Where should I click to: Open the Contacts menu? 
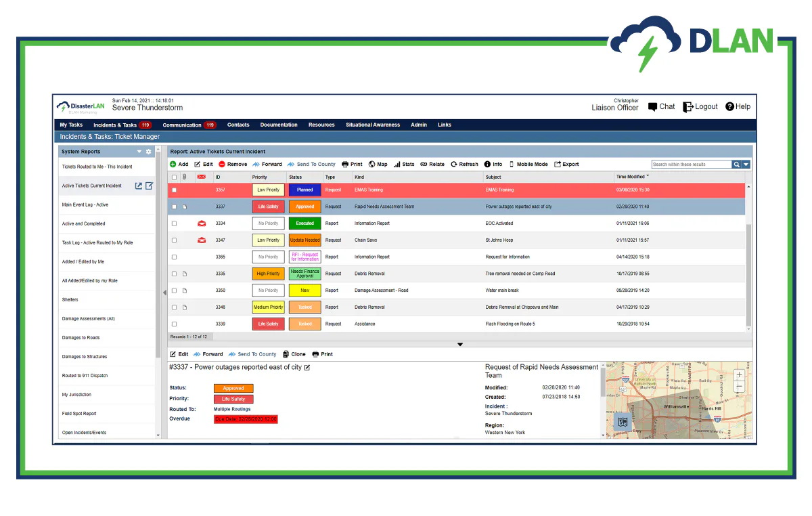238,125
